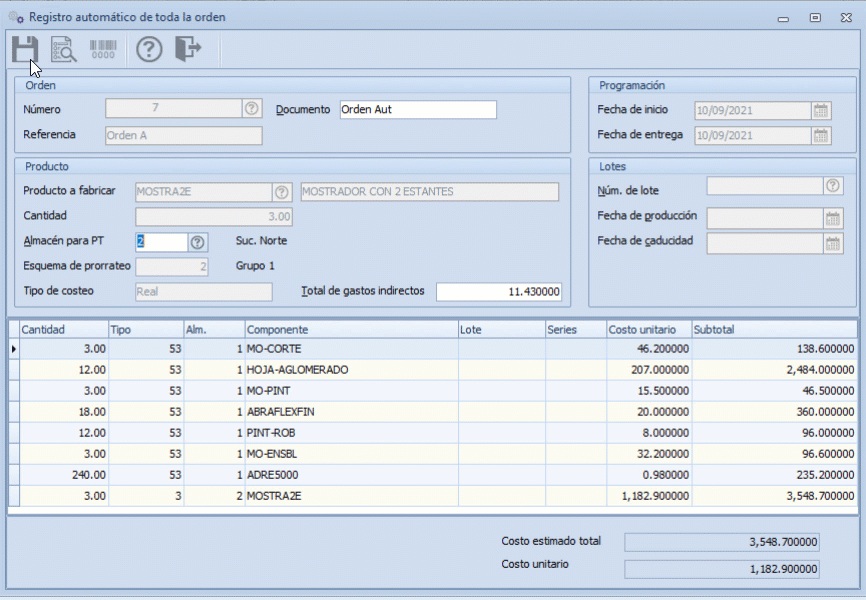
Task: Click the row selector of the MO-CORTE row
Action: (x=14, y=349)
